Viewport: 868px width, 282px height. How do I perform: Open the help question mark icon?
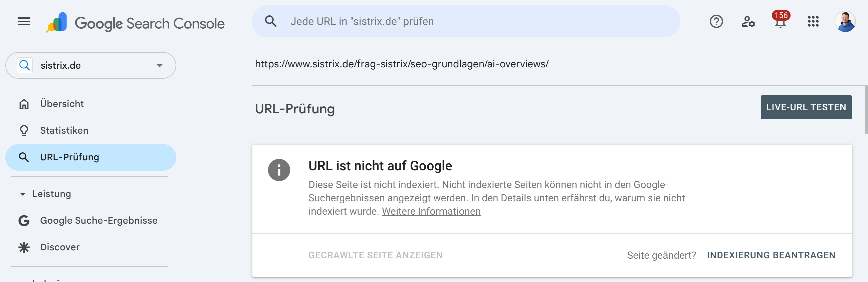tap(716, 22)
